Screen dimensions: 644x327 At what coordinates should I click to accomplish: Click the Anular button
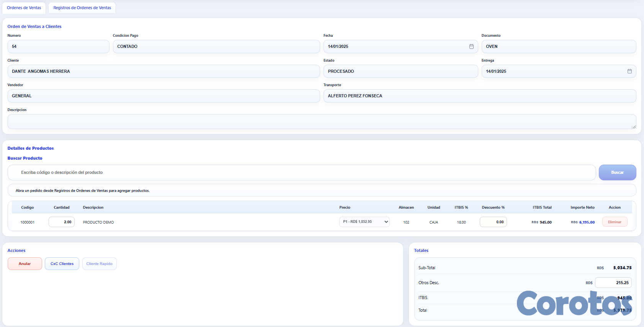[x=25, y=264]
